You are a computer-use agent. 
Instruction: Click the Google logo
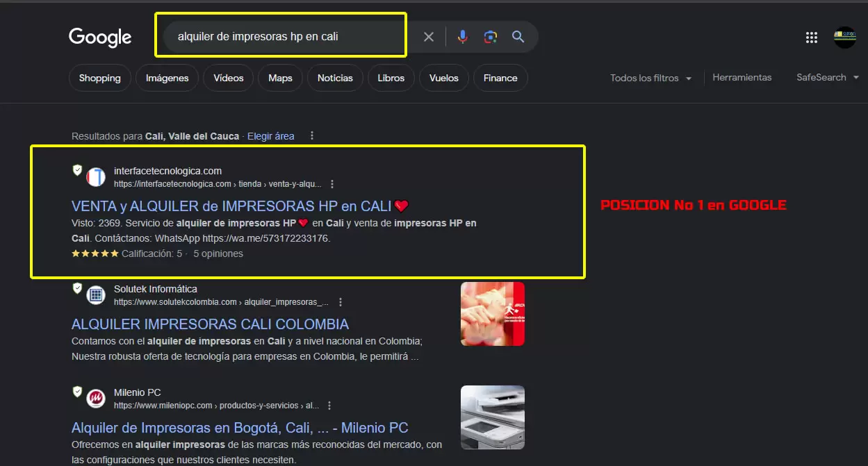(99, 38)
